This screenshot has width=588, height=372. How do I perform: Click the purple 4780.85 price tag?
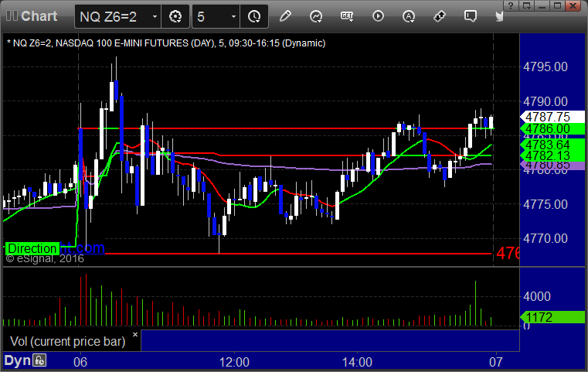click(552, 166)
